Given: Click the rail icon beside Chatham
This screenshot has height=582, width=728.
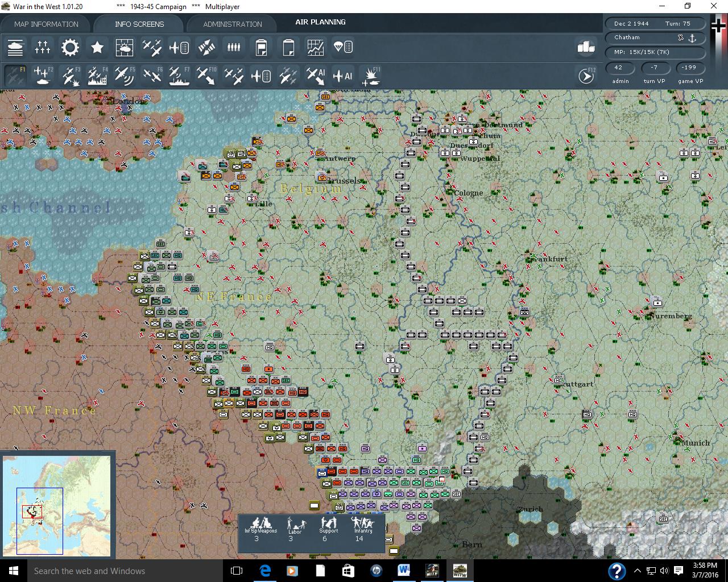Looking at the screenshot, I should coord(680,38).
